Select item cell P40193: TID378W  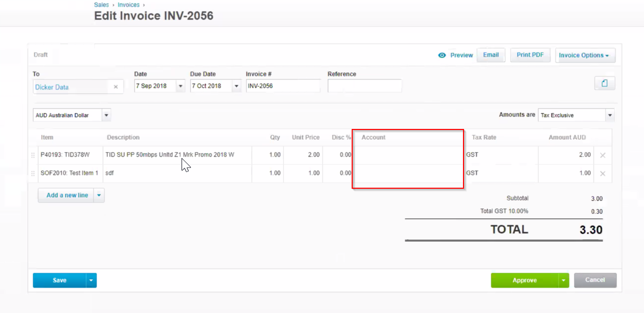point(70,155)
